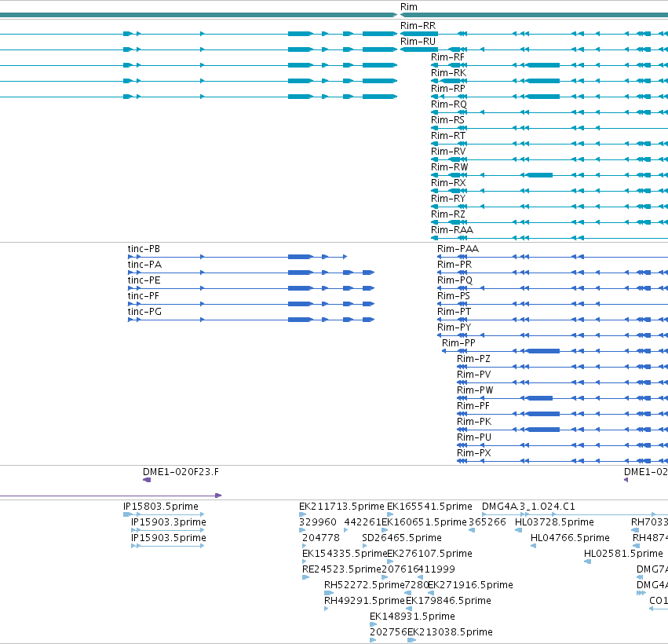This screenshot has height=644, width=668.
Task: Select the Rim-PP protein label
Action: [458, 343]
